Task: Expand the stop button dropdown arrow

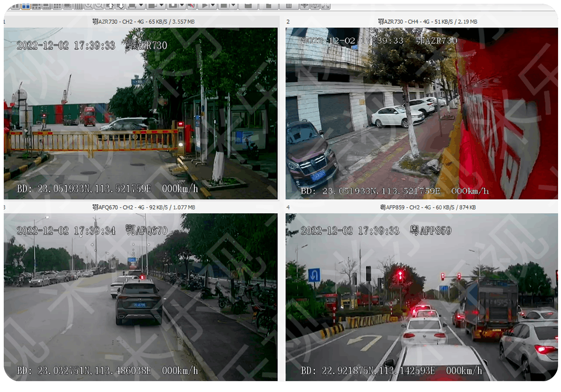Action: (x=233, y=6)
